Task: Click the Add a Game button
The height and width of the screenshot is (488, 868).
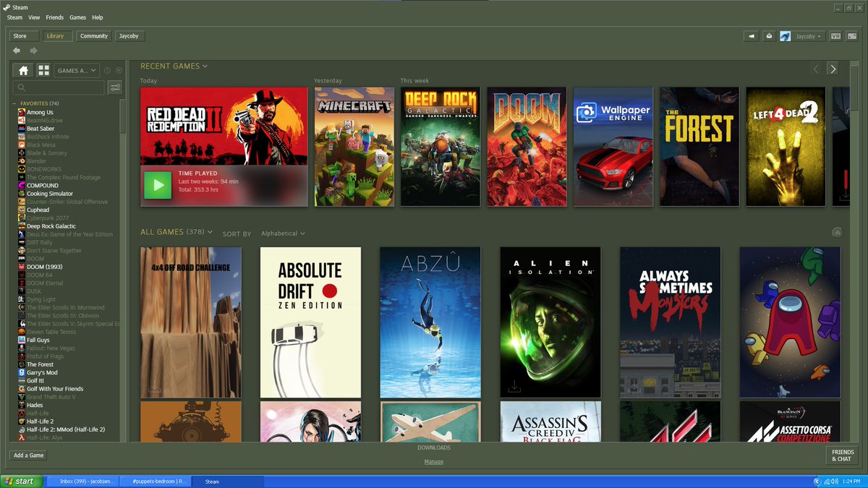Action: [29, 455]
